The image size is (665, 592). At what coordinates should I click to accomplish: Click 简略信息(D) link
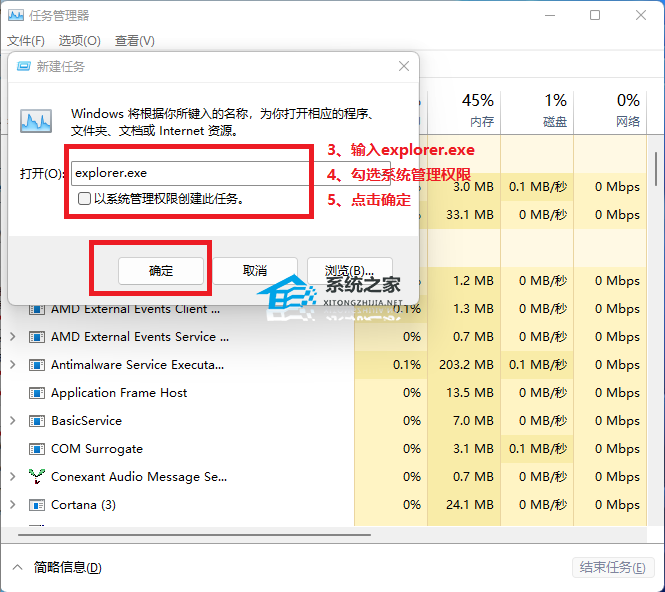coord(68,567)
